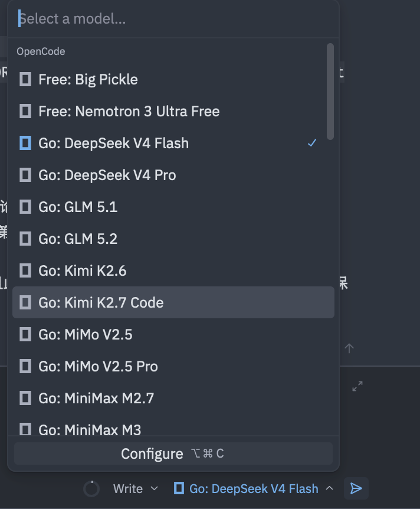Select Free: Nemotron 3 Ultra Free

click(173, 112)
